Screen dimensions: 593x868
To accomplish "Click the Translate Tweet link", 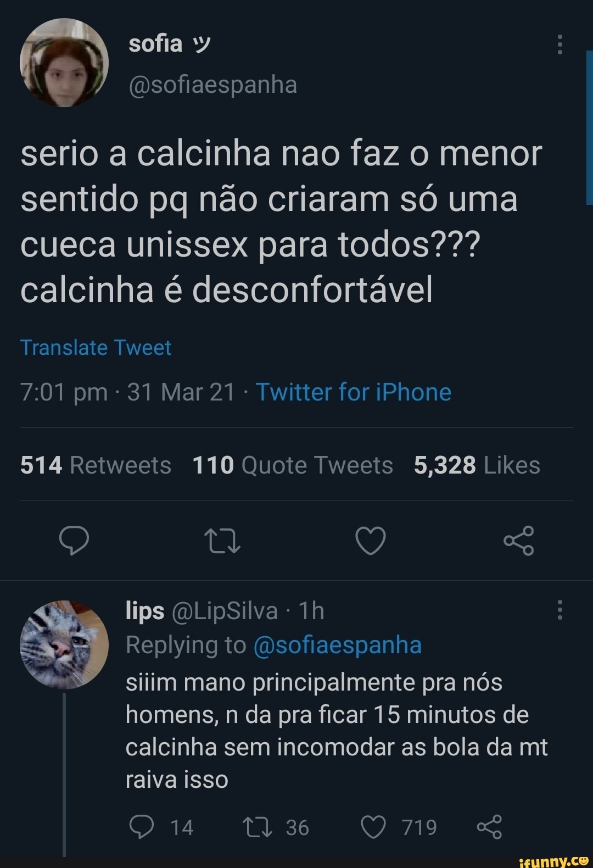I will [96, 348].
